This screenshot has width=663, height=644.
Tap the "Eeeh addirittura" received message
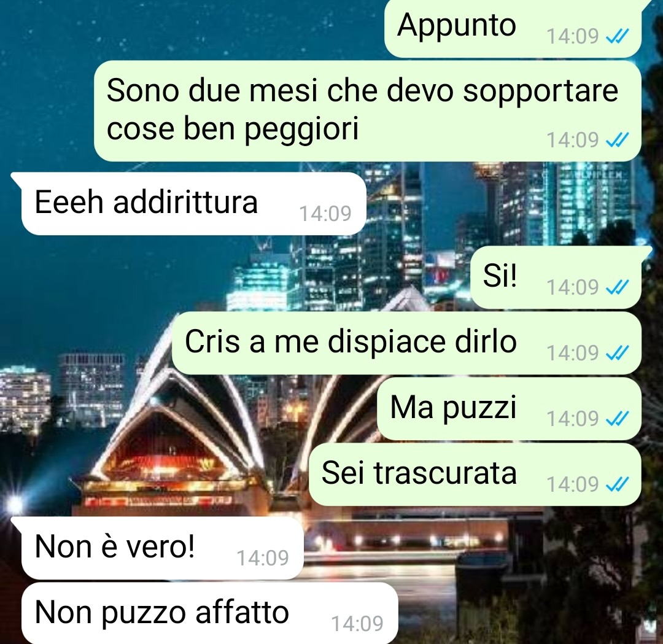[x=193, y=203]
